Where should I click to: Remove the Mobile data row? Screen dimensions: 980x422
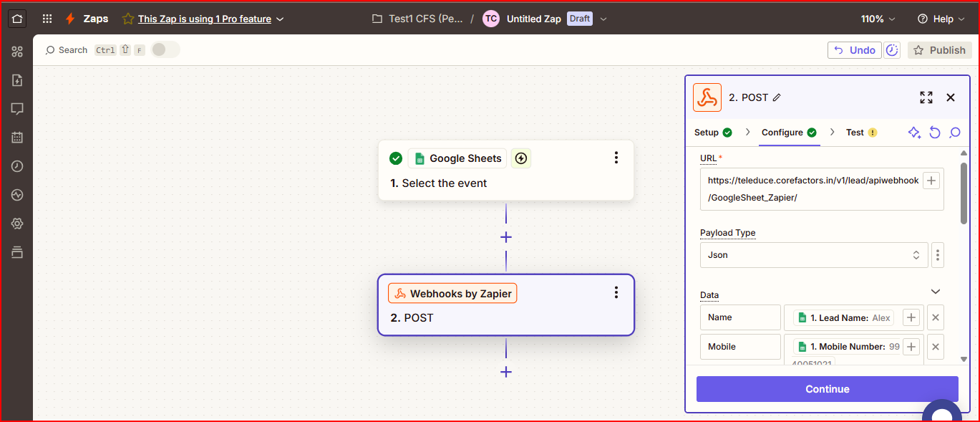click(x=936, y=347)
